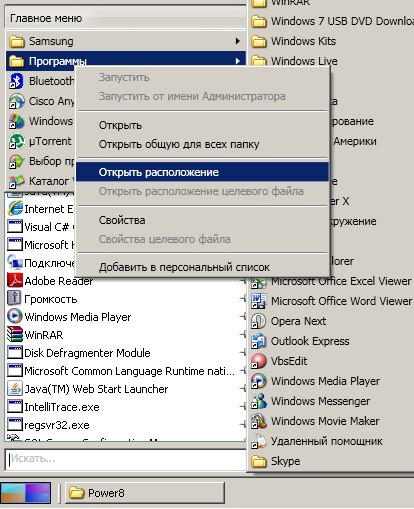Expand arrow beside regsvr32.exe
Image resolution: width=414 pixels, height=509 pixels.
point(243,424)
